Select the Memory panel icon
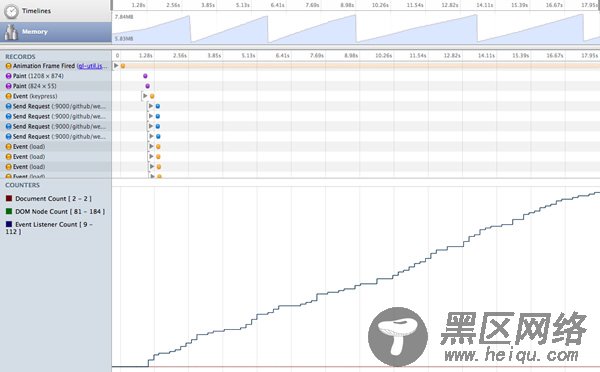Image resolution: width=600 pixels, height=372 pixels. tap(11, 33)
